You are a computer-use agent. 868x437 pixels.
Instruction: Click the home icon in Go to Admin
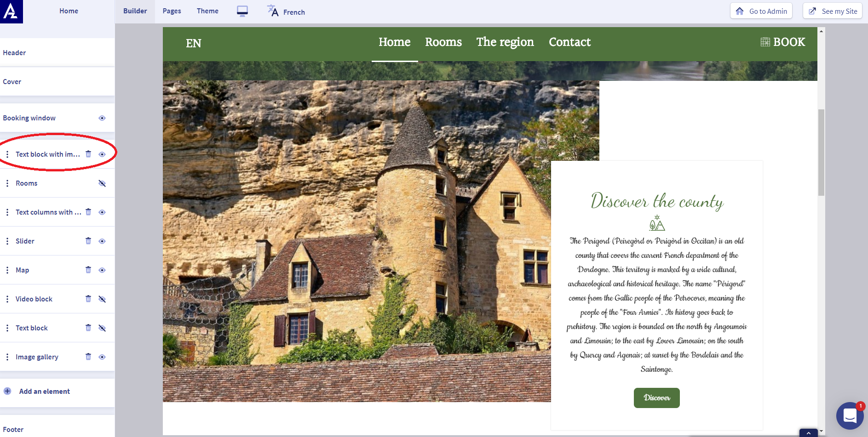740,11
